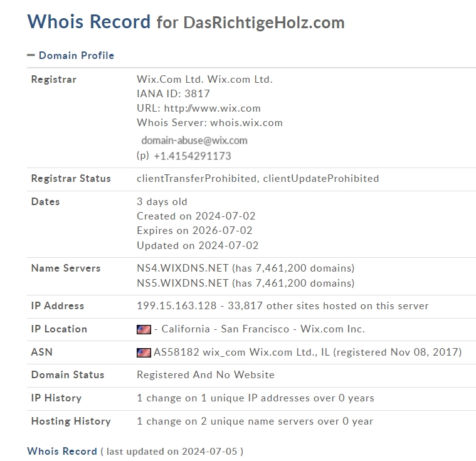Select 'Created on 2024-07-02' date
The height and width of the screenshot is (461, 476).
pos(196,216)
